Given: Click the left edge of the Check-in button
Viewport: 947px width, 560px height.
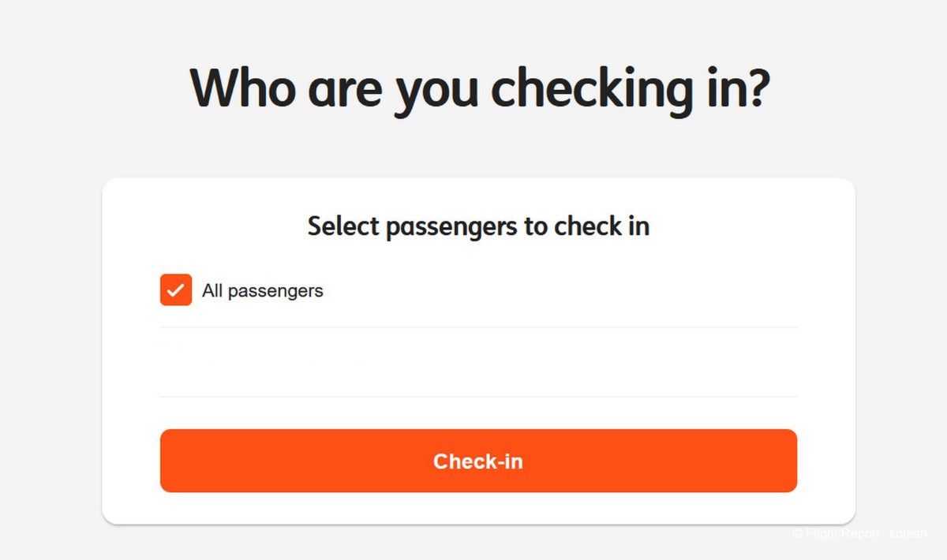Looking at the screenshot, I should 167,461.
